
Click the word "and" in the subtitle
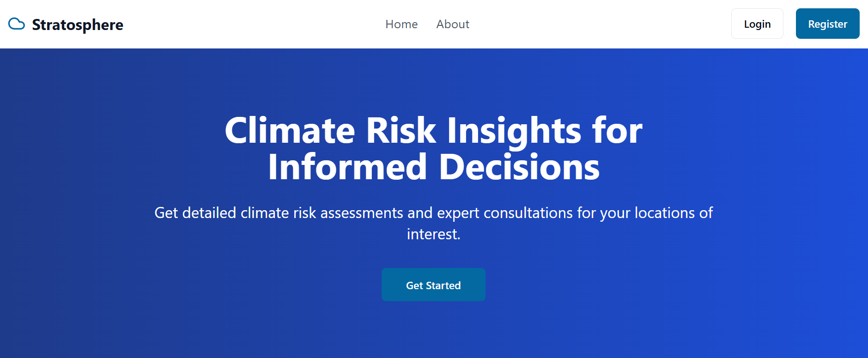419,213
